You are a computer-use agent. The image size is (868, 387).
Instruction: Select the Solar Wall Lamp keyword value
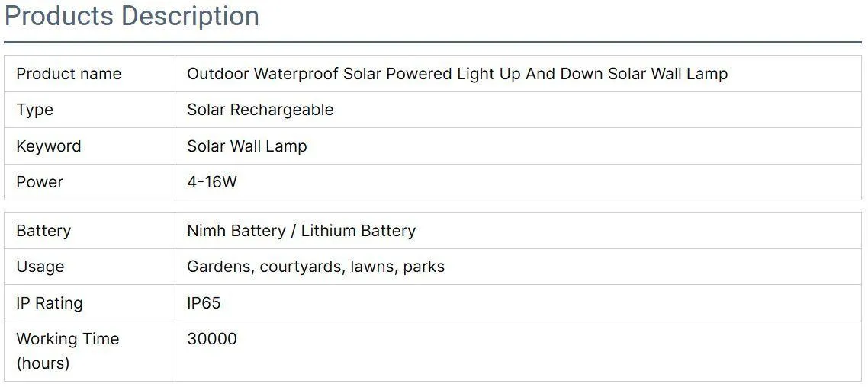[x=247, y=146]
